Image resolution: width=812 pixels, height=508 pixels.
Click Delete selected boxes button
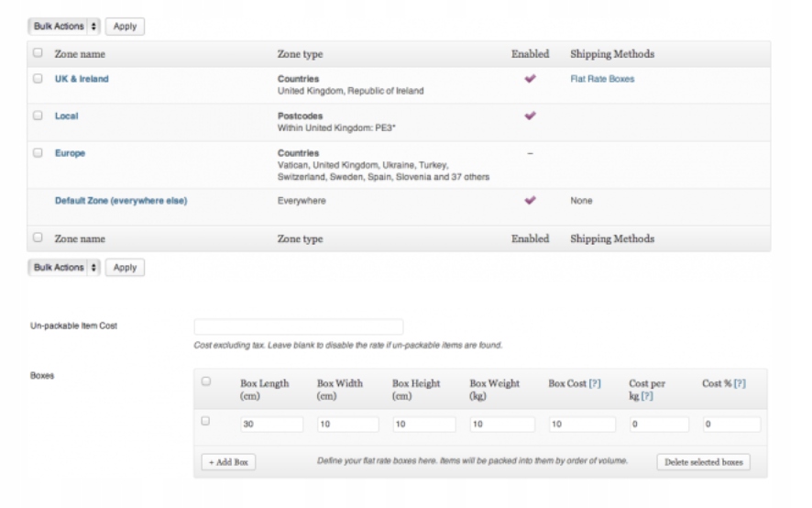click(x=703, y=462)
